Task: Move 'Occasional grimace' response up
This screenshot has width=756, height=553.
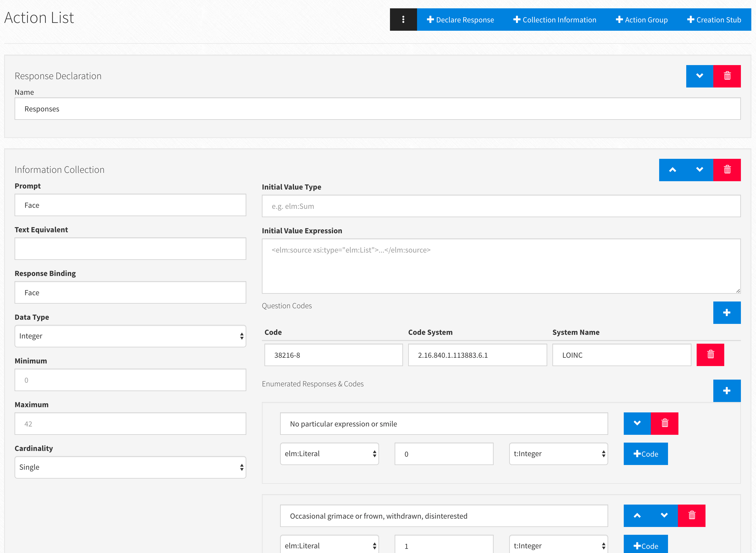Action: tap(637, 516)
